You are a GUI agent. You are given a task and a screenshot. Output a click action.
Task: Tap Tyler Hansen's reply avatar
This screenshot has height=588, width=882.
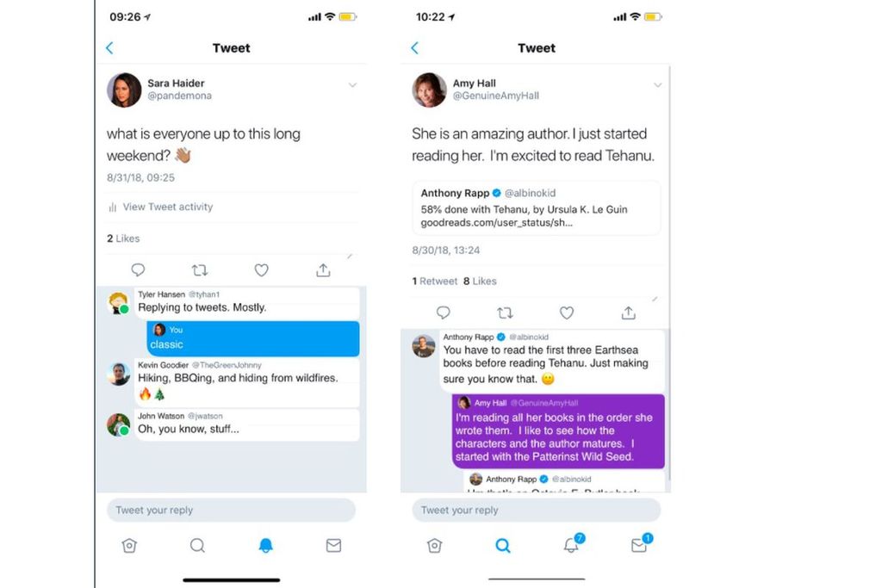(118, 302)
